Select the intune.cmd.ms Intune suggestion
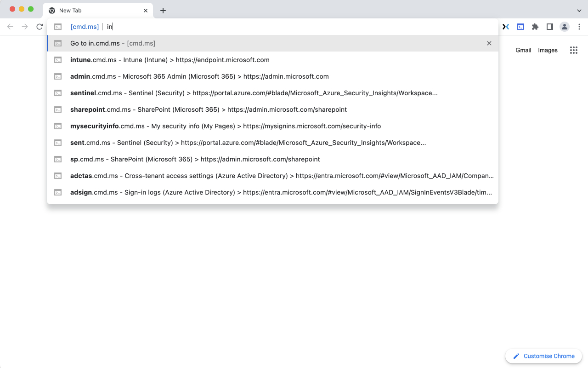This screenshot has height=368, width=588. [170, 60]
